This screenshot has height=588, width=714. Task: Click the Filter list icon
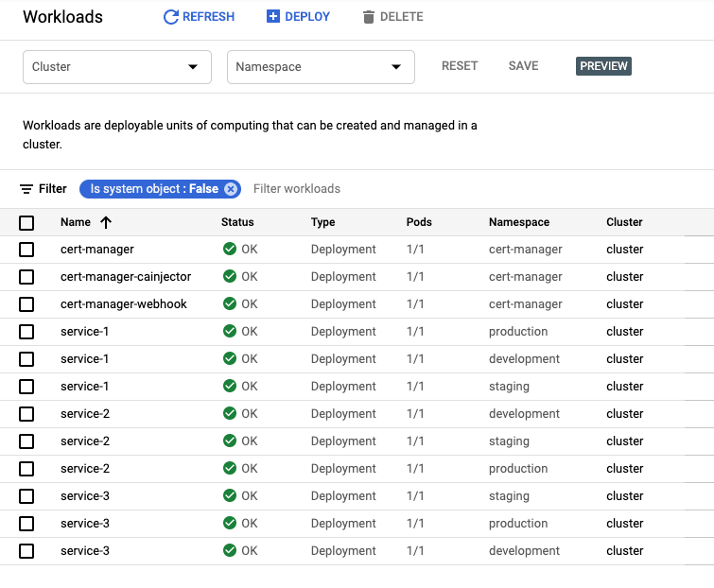click(x=26, y=189)
